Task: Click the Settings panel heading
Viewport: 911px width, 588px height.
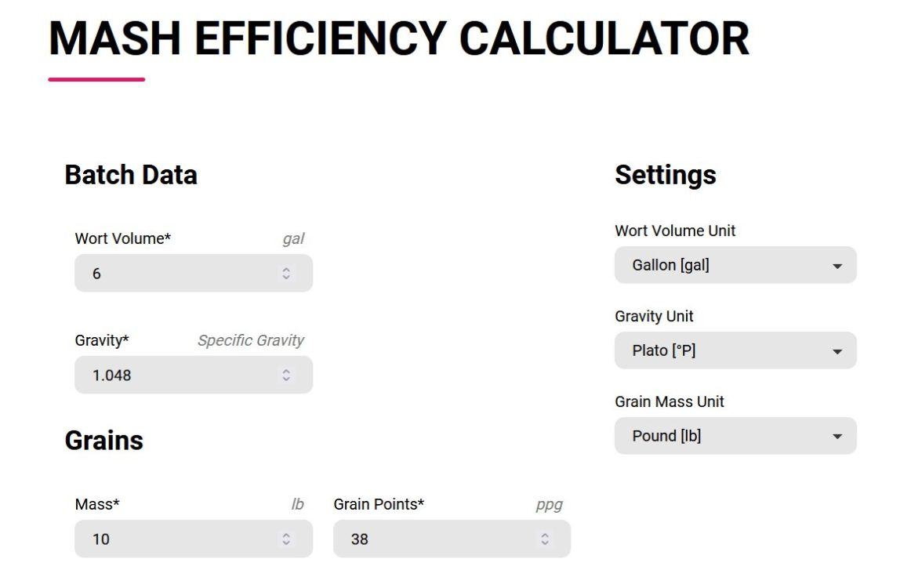Action: pos(666,175)
